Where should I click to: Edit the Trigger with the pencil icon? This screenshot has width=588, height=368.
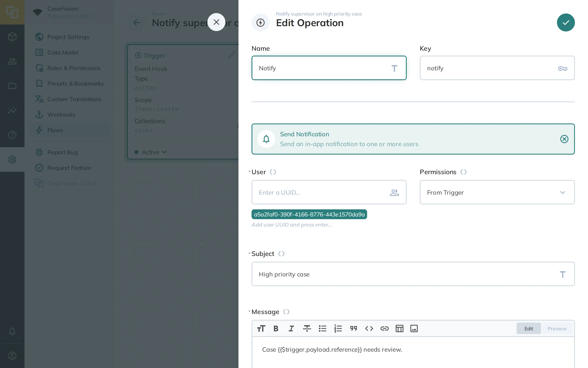click(231, 55)
